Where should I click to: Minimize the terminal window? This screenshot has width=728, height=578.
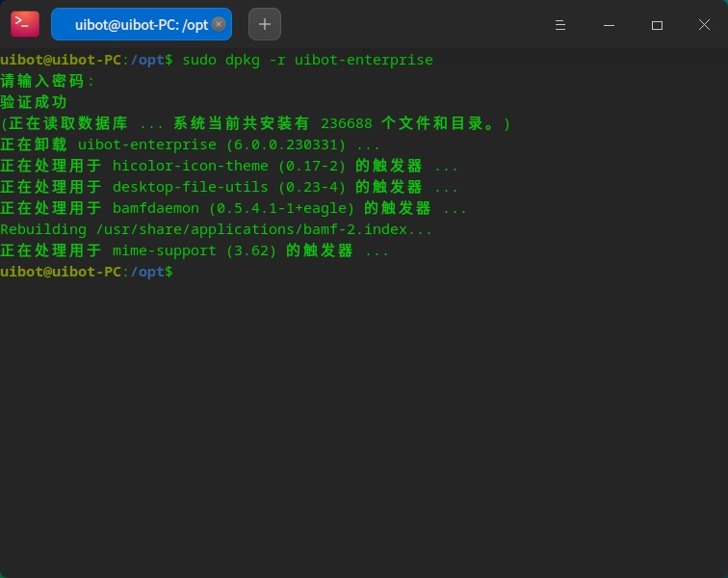tap(611, 25)
